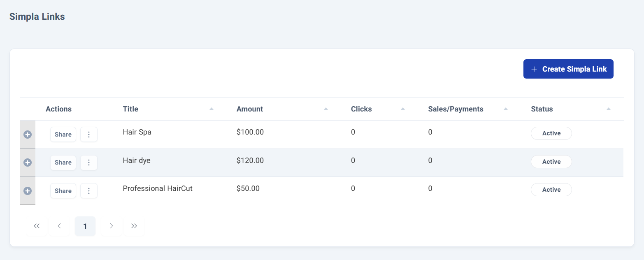Click the Active status of Professional HairCut
This screenshot has height=260, width=644.
551,190
